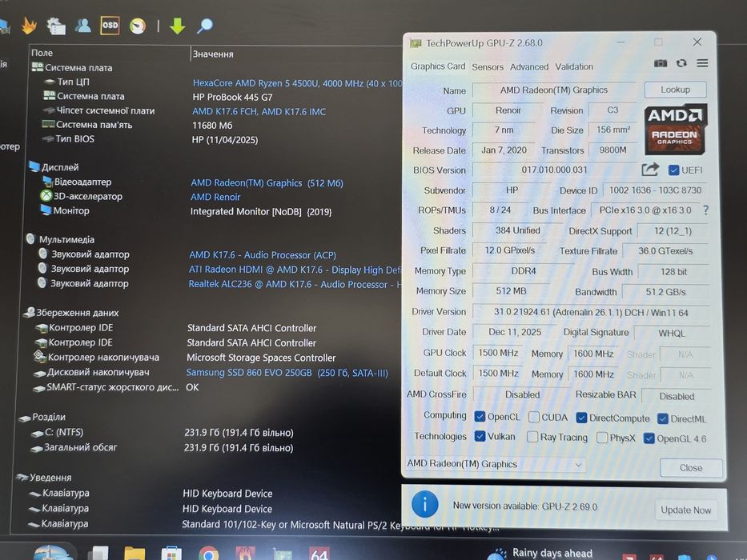Open the AMD Radeon(TM) Graphics GPU dropdown
Screen dimensions: 747x560
pos(496,464)
